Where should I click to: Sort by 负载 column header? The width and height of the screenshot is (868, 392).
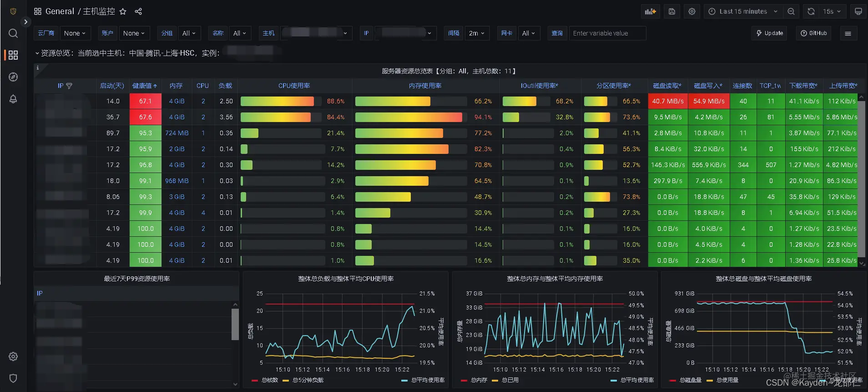(x=225, y=86)
